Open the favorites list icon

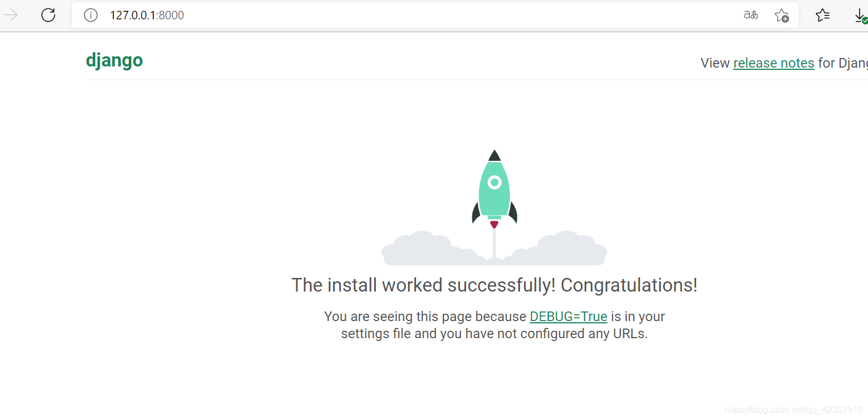(x=822, y=15)
